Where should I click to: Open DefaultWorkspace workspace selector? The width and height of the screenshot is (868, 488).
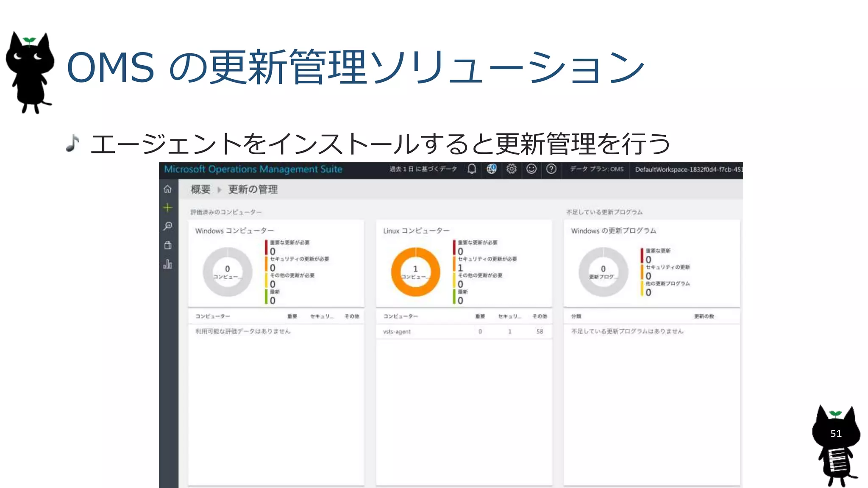[689, 169]
